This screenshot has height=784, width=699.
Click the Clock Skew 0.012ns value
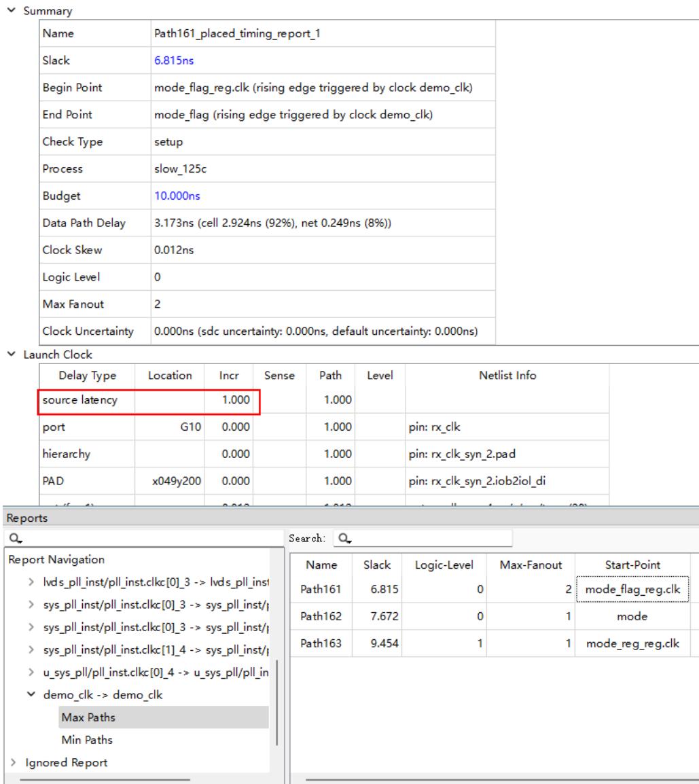coord(173,250)
